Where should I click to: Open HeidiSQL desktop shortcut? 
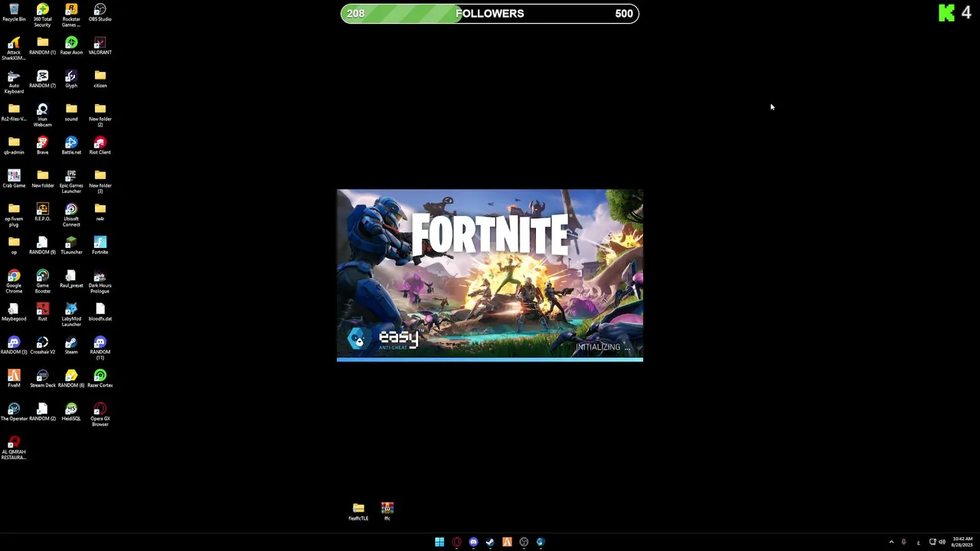point(71,412)
